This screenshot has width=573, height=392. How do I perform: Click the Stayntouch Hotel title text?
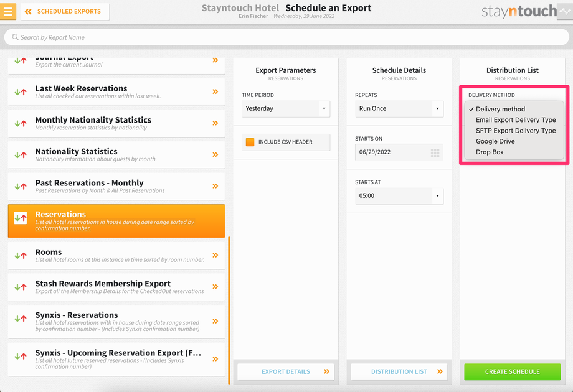[x=240, y=8]
